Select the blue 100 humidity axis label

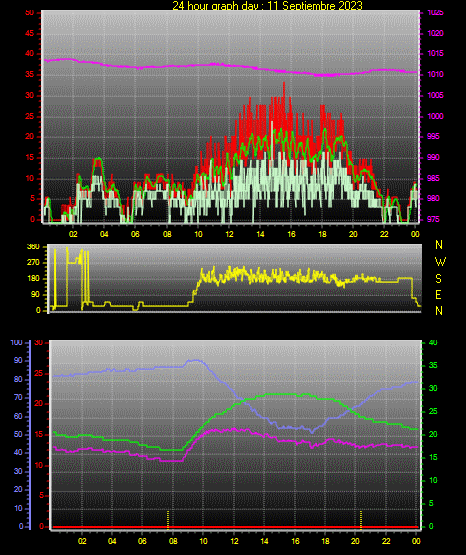17,342
